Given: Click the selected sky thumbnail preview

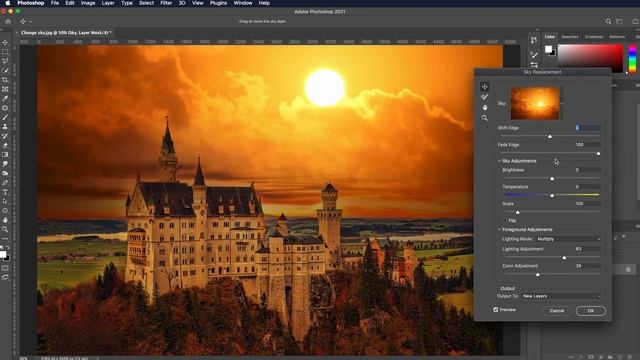Looking at the screenshot, I should pyautogui.click(x=535, y=104).
